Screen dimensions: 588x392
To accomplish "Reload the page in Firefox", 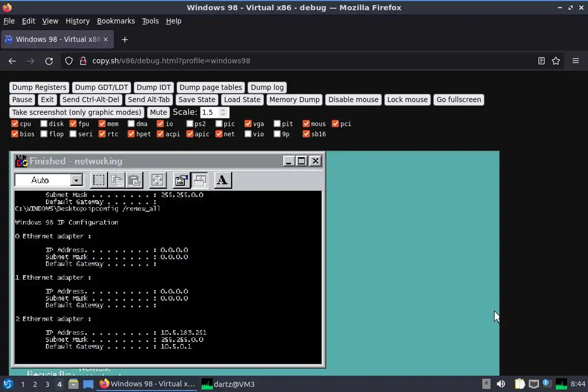I will click(x=49, y=61).
